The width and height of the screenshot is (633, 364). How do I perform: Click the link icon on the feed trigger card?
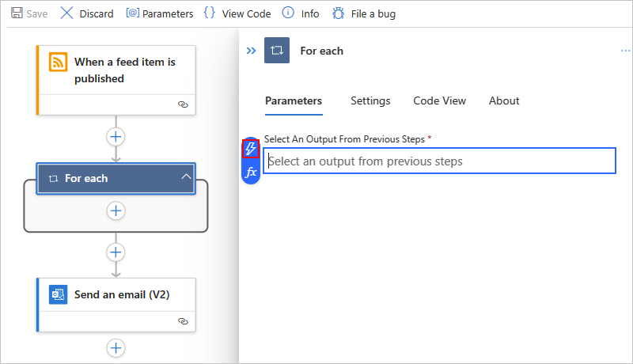tap(183, 104)
